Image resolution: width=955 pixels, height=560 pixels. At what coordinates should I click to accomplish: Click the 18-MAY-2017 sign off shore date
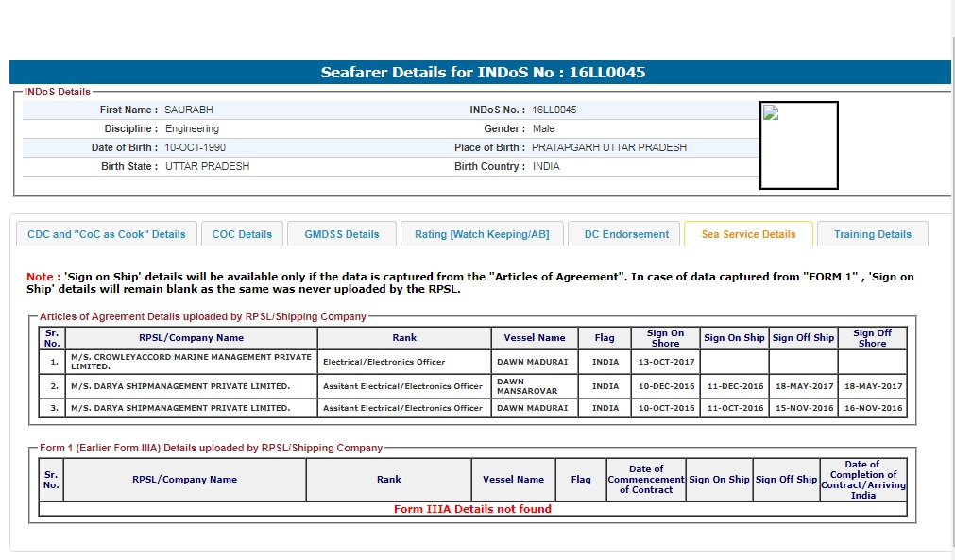(x=872, y=386)
